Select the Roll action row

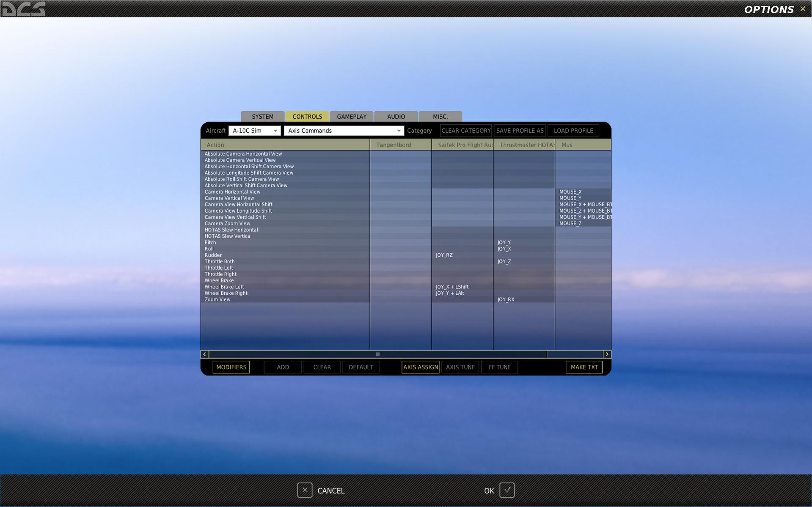285,249
